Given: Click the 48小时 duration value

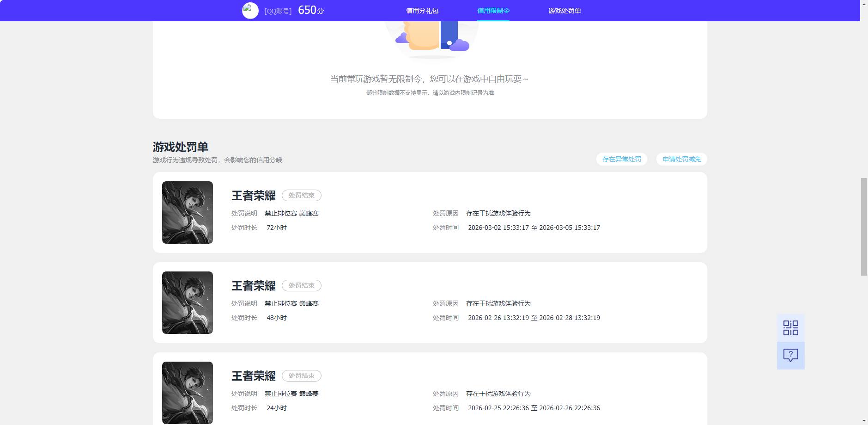Looking at the screenshot, I should tap(277, 318).
